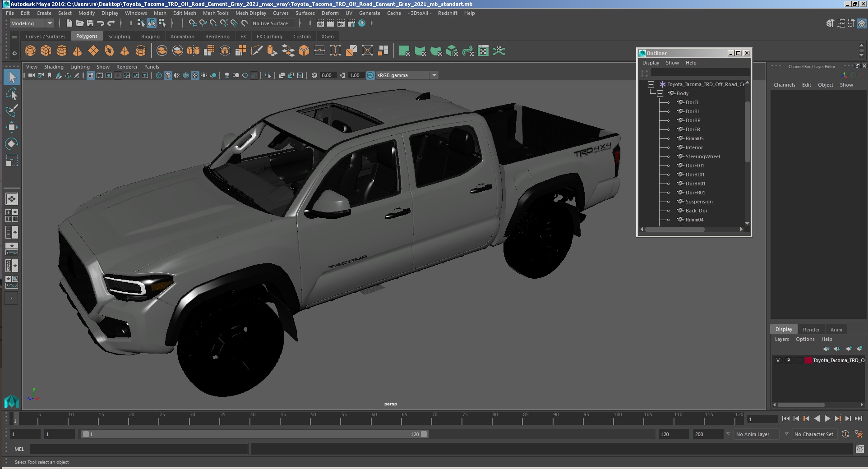Collapse the Body node in the Outliner

[660, 93]
